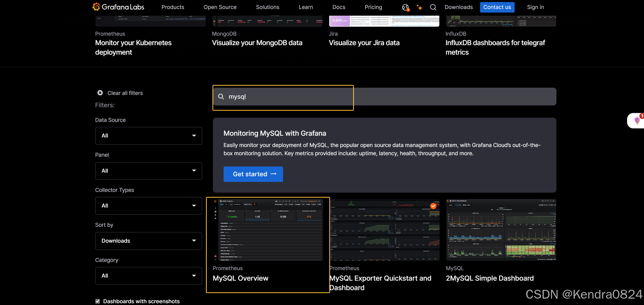The image size is (644, 305).
Task: Open the Panel filter dropdown
Action: pyautogui.click(x=149, y=171)
